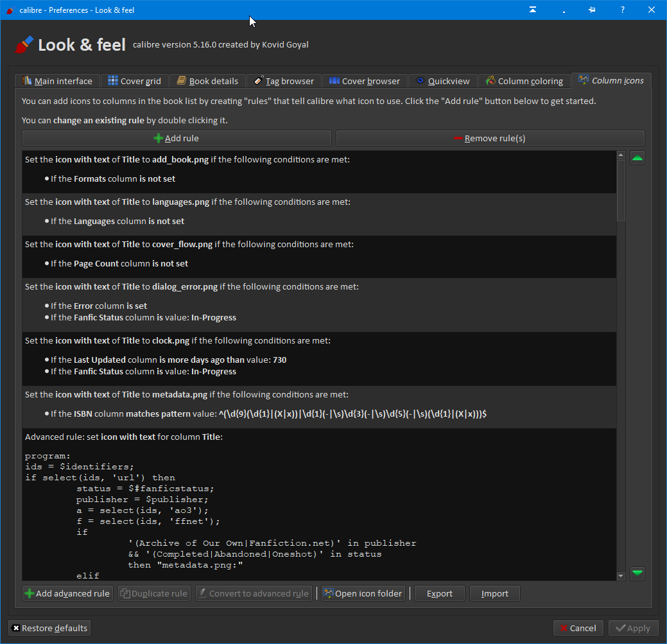This screenshot has width=667, height=644.
Task: Select the Advanced rule program block
Action: click(319, 505)
